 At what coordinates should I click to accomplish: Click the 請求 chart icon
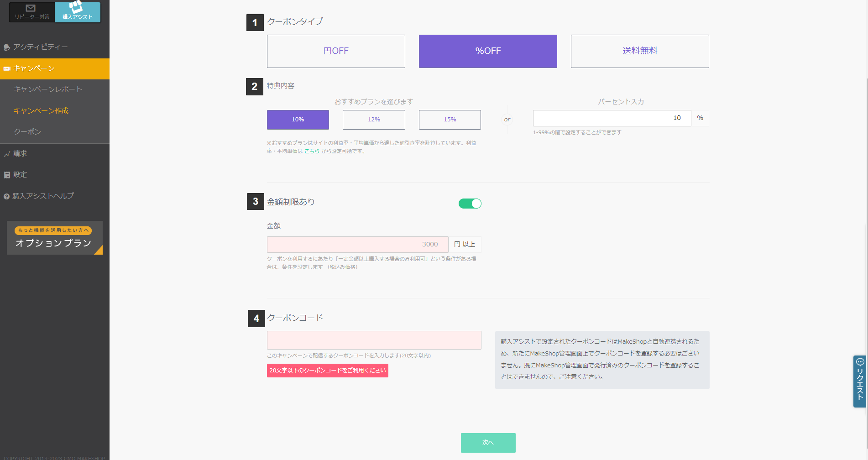[7, 154]
